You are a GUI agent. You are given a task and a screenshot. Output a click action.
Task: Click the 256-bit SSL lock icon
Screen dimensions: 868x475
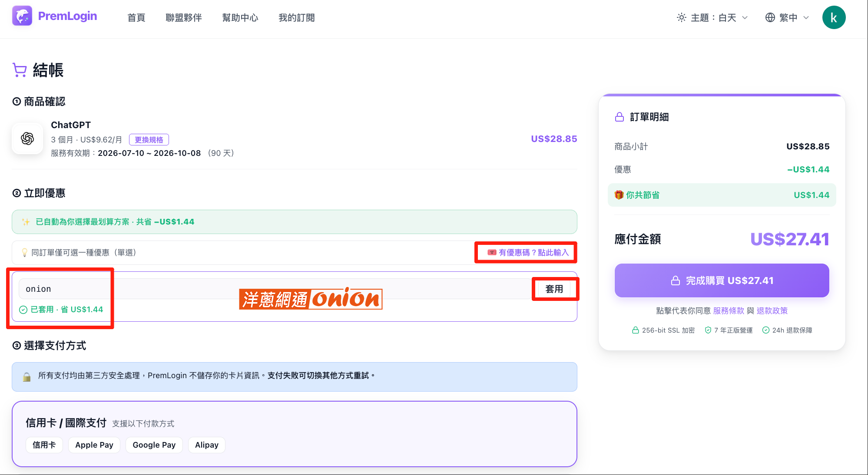[x=635, y=330]
